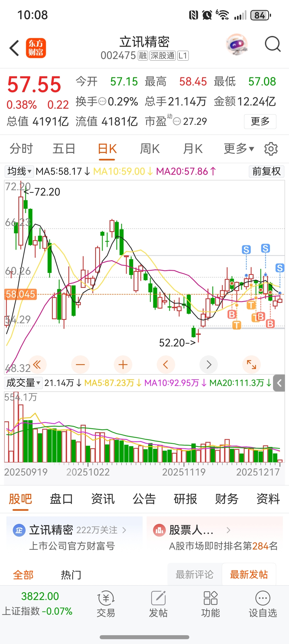Tap 设自选 add-to-watchlist icon
289x644 pixels.
[263, 604]
